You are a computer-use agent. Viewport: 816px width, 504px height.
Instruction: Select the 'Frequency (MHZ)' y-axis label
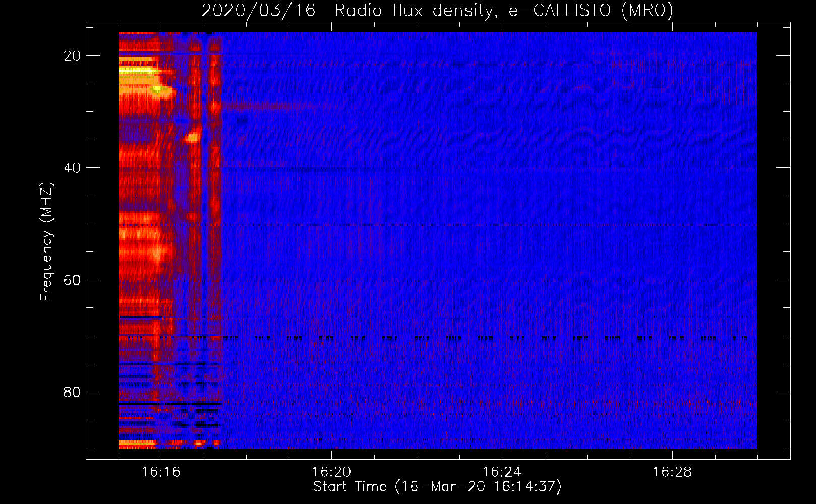pyautogui.click(x=46, y=242)
